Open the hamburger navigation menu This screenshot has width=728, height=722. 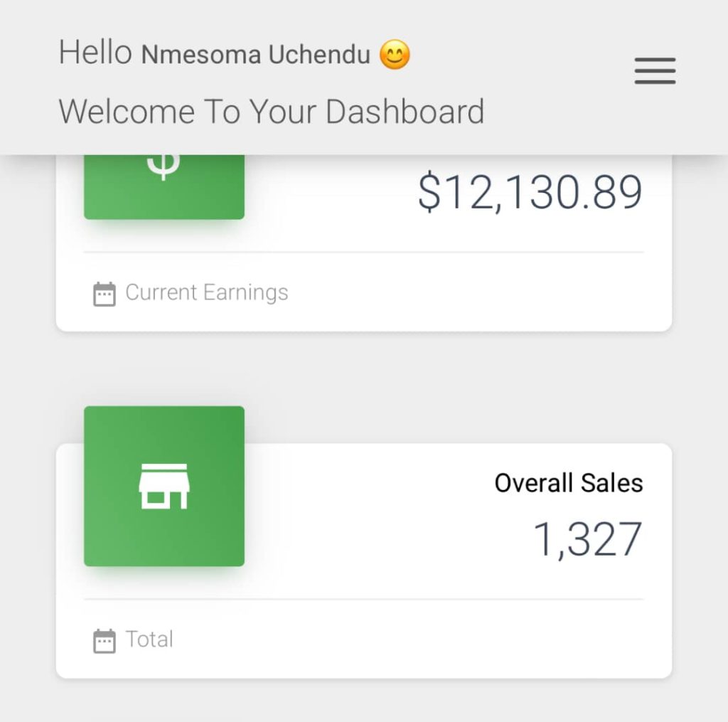[x=655, y=71]
